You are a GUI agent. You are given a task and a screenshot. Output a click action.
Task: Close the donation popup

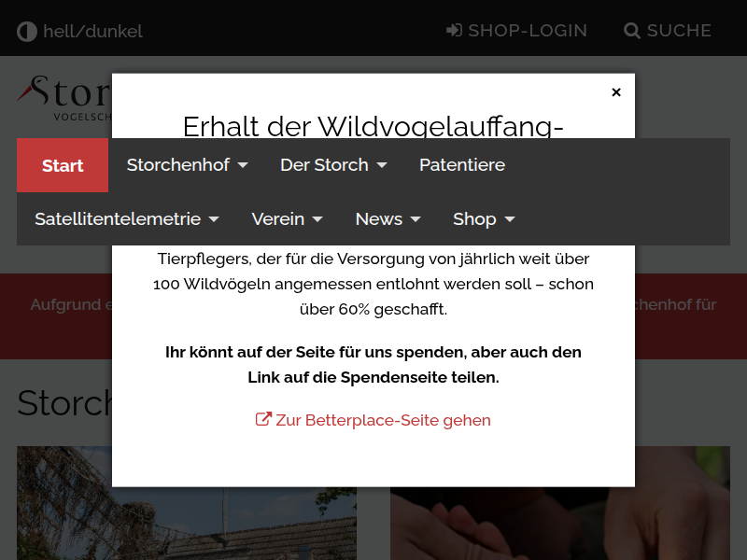pos(616,92)
